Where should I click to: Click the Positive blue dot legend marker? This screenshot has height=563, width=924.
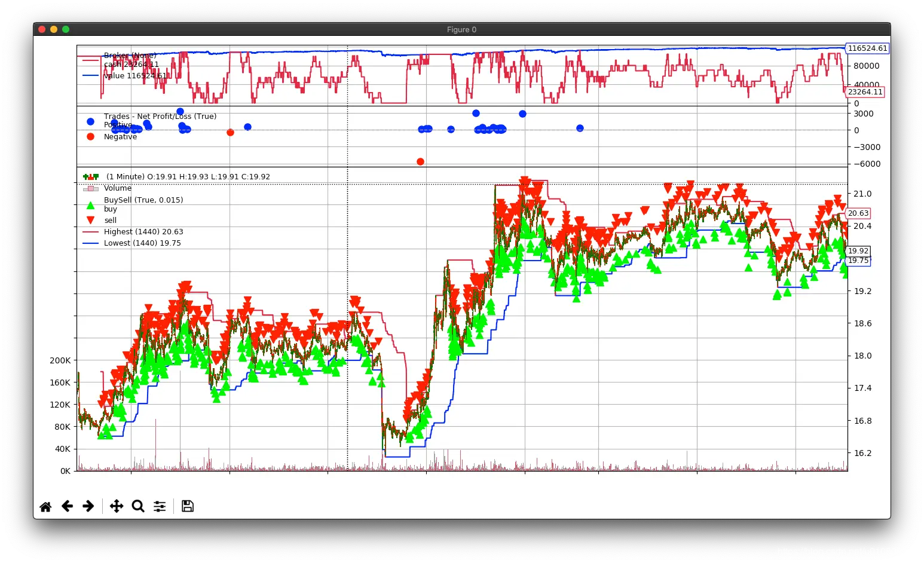click(x=90, y=121)
